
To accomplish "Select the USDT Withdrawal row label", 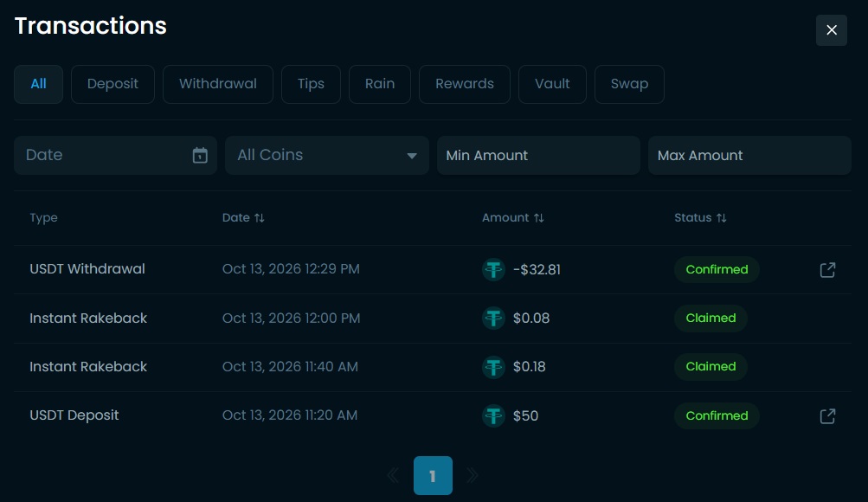I will coord(87,269).
